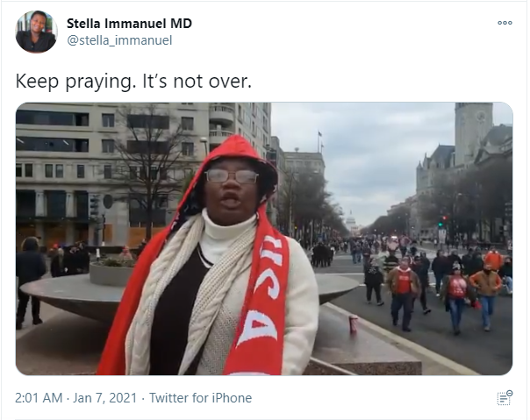Click the @stella_immanuel handle
Screen dimensions: 530x420
point(119,40)
